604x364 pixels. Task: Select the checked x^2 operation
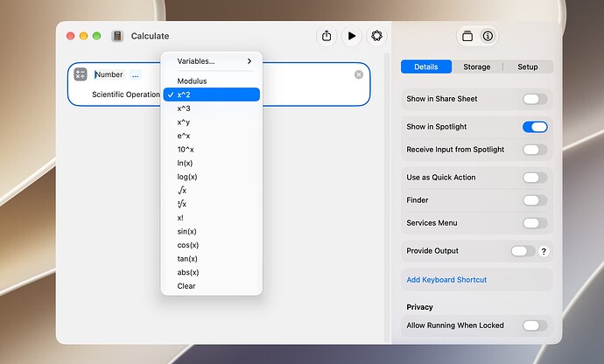(x=212, y=94)
